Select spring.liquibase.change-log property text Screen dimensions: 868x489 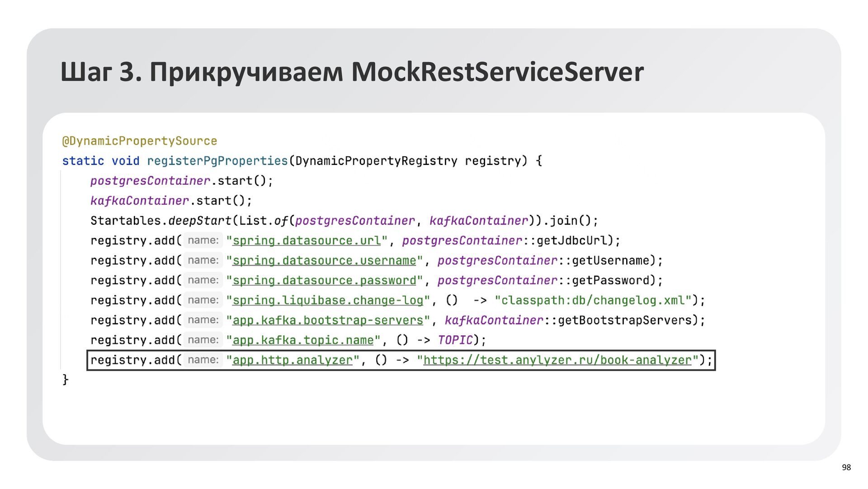[328, 300]
